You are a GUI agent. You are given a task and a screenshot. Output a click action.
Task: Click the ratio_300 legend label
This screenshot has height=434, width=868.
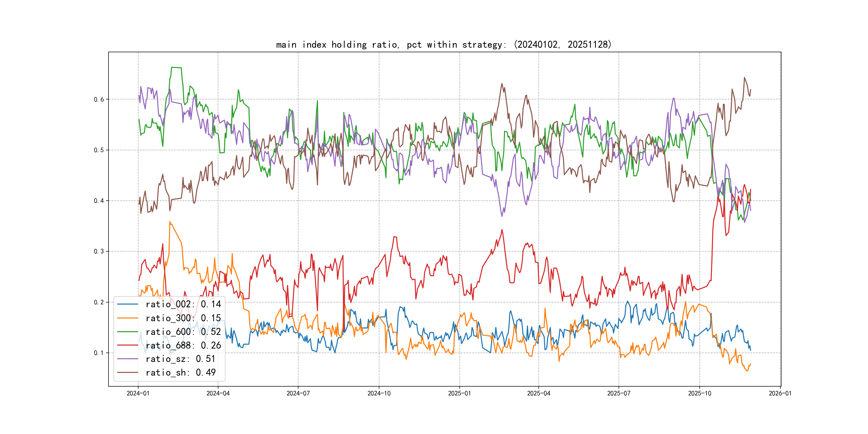pyautogui.click(x=183, y=318)
